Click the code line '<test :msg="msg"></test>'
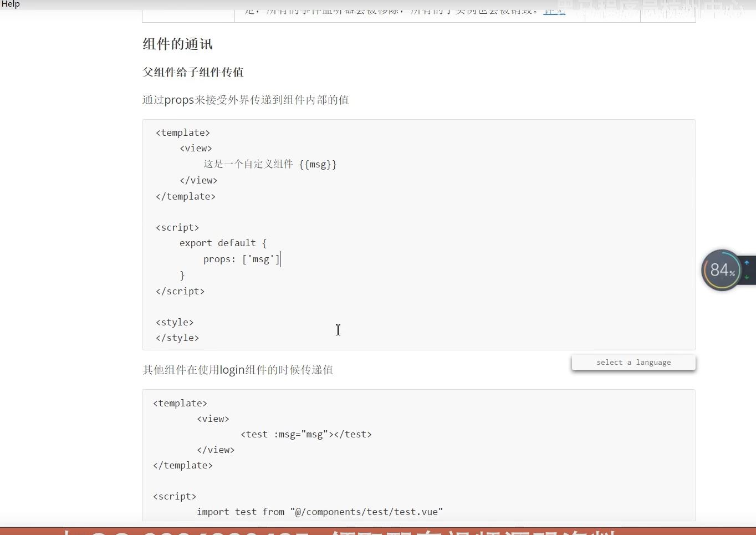 pyautogui.click(x=306, y=434)
